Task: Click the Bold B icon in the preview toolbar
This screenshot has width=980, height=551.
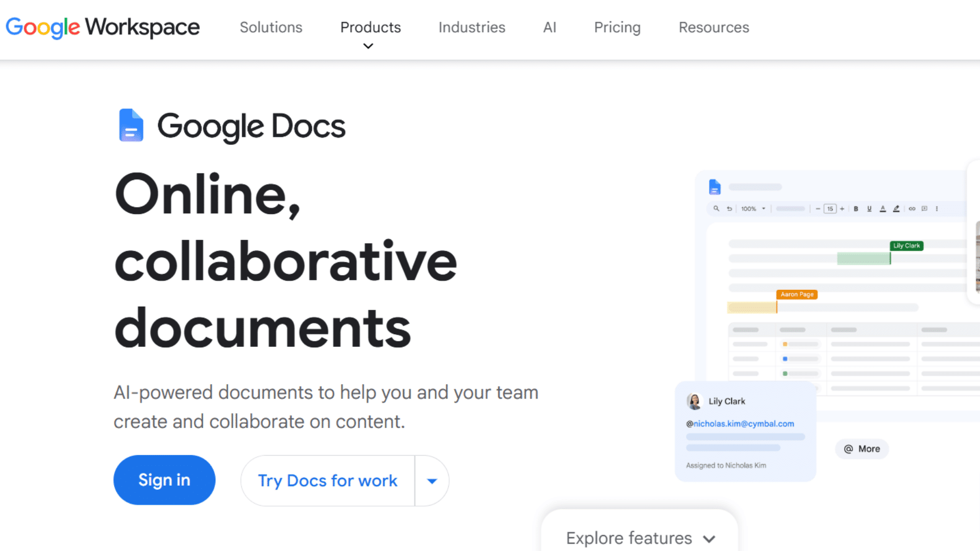Action: click(856, 209)
